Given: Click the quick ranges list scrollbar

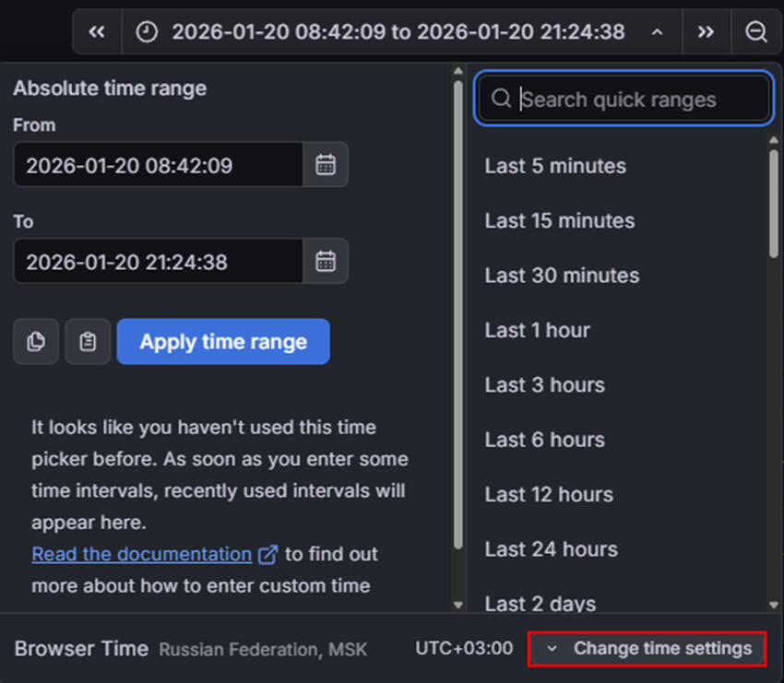Looking at the screenshot, I should pyautogui.click(x=774, y=203).
